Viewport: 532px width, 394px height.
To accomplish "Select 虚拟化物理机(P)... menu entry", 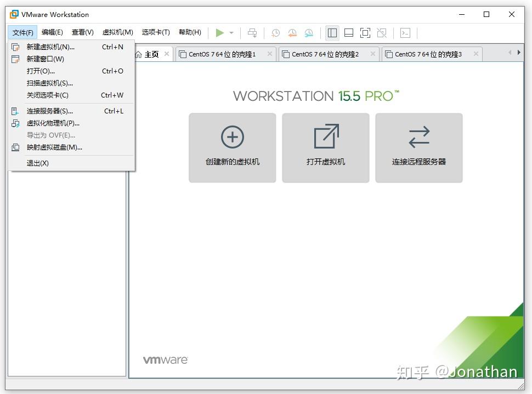I will point(72,123).
